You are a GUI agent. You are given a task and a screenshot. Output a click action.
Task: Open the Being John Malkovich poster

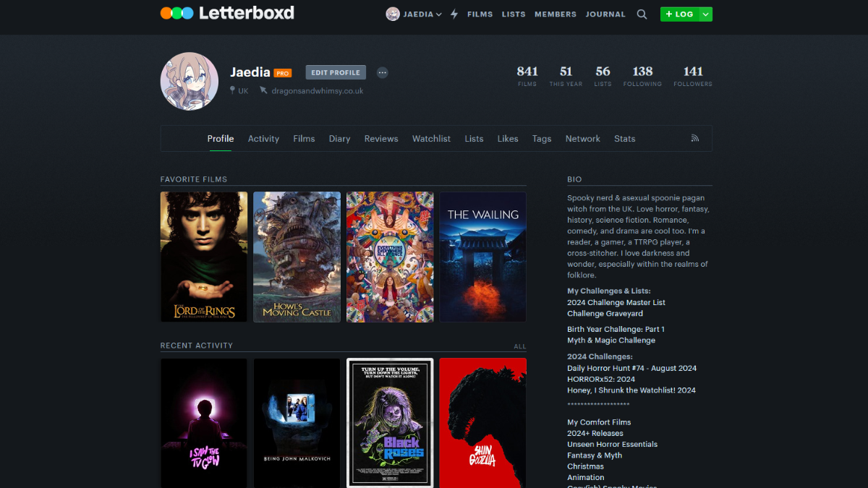pyautogui.click(x=297, y=423)
